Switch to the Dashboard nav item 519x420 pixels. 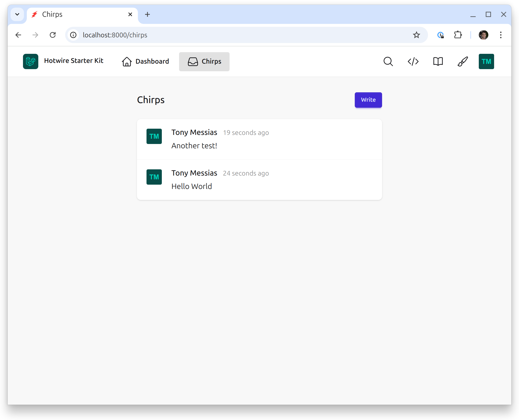145,61
